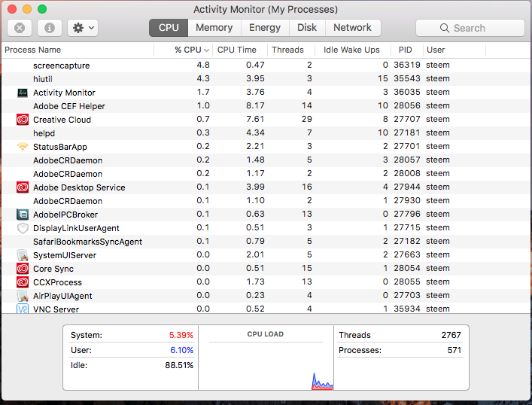Viewport: 532px width, 405px height.
Task: Click the AdobeIPCBroker name text
Action: point(65,215)
